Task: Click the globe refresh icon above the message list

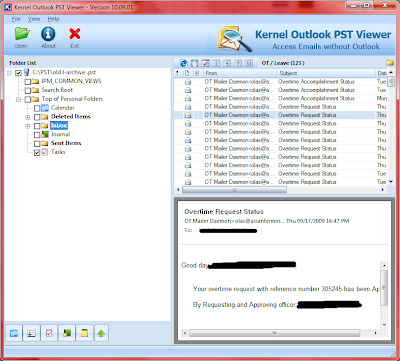Action: pos(183,63)
